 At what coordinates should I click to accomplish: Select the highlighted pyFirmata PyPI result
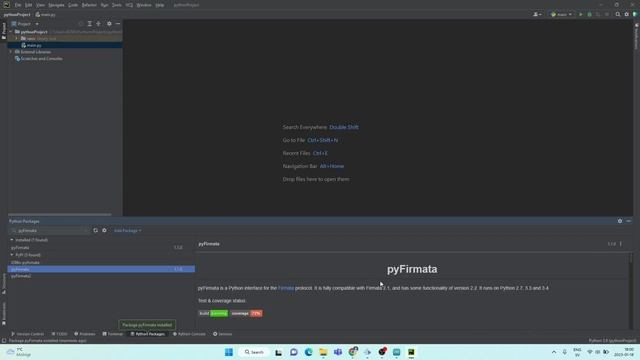[101, 269]
